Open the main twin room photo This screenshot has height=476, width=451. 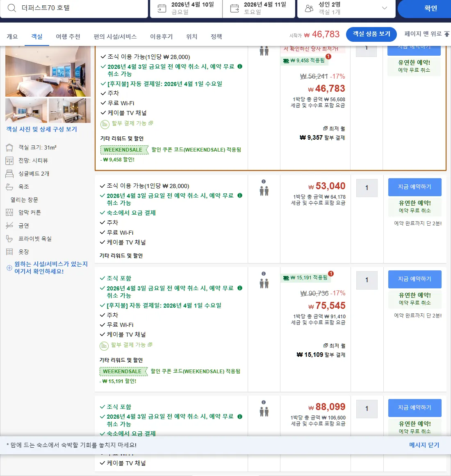click(x=48, y=71)
